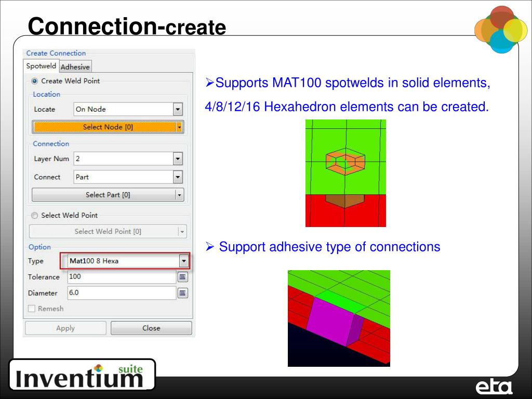The height and width of the screenshot is (399, 532).
Task: Click the colored circles logo at the top right
Action: [x=501, y=29]
